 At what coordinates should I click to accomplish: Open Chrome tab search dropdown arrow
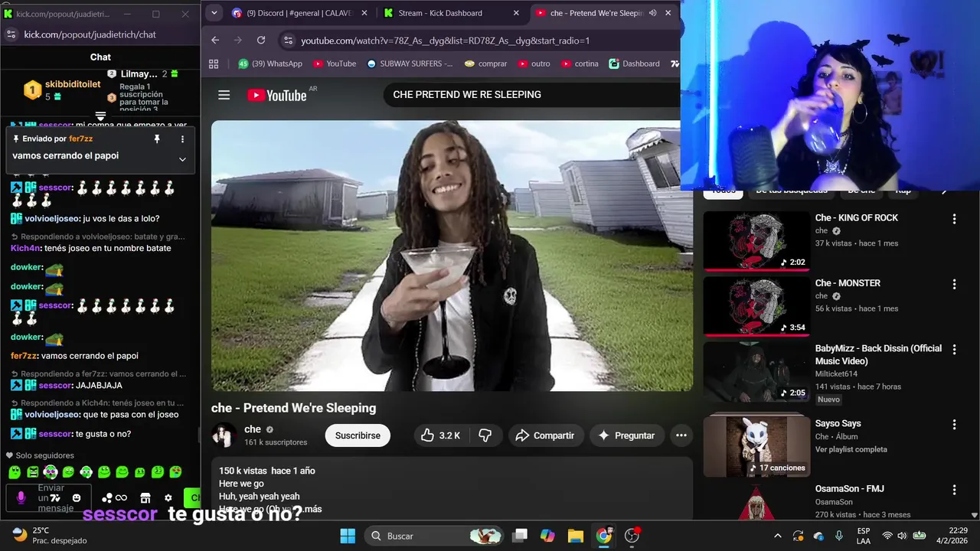[214, 13]
